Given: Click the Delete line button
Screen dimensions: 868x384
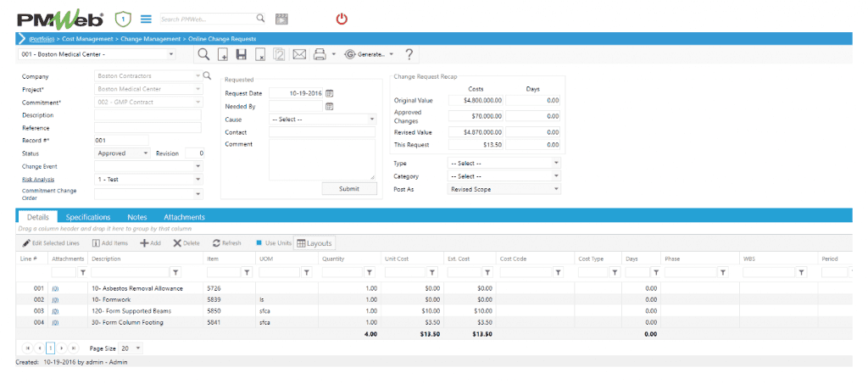Looking at the screenshot, I should pyautogui.click(x=186, y=243).
